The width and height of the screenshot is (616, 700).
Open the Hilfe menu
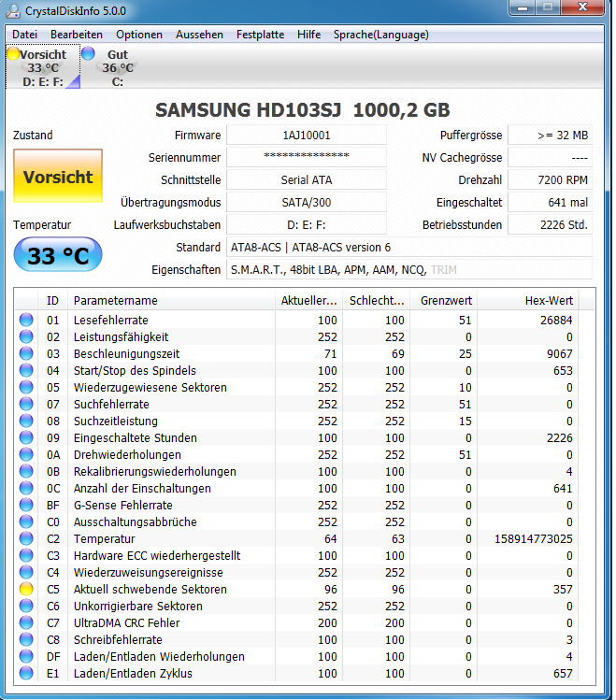(308, 35)
